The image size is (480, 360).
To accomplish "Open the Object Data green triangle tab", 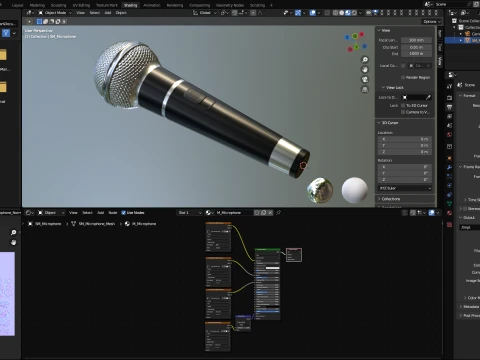I will tap(449, 204).
